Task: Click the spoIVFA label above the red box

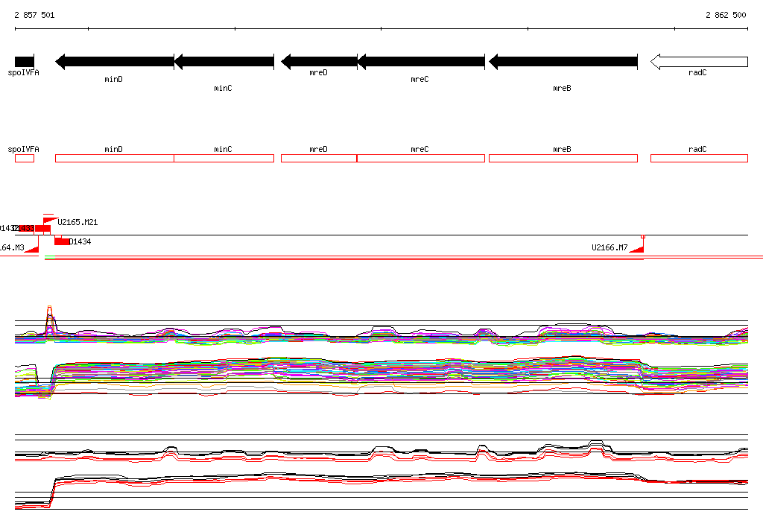Action: 23,150
